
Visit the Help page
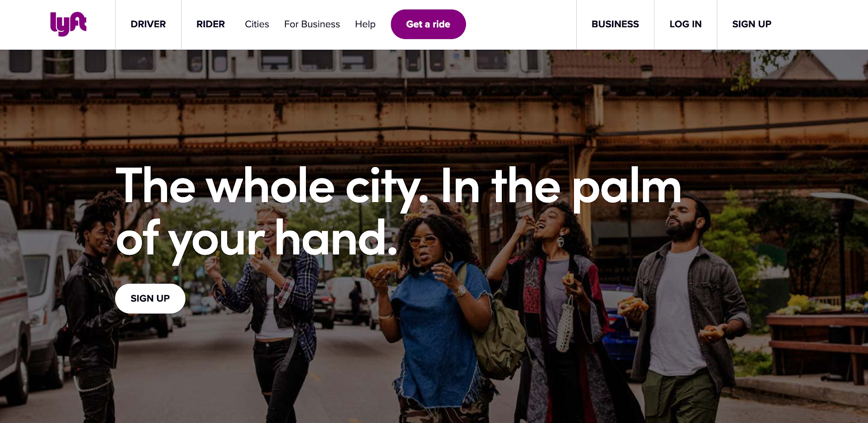[365, 24]
